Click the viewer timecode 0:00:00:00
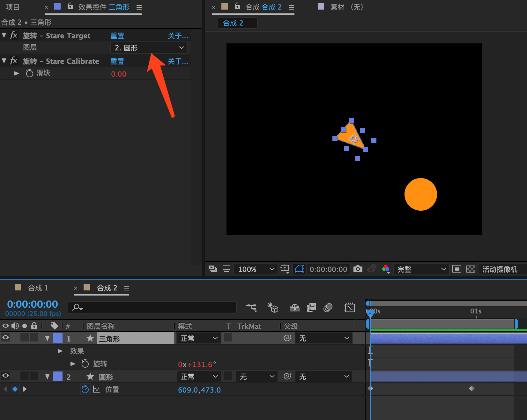 (x=328, y=269)
